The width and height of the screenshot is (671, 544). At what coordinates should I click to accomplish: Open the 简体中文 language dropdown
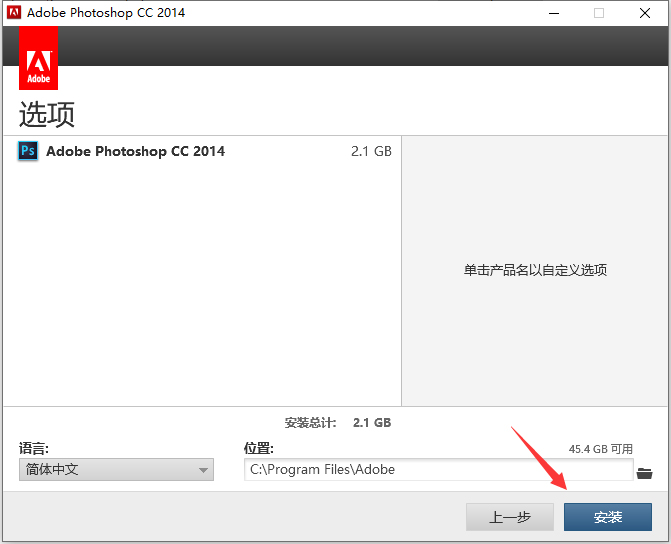116,470
